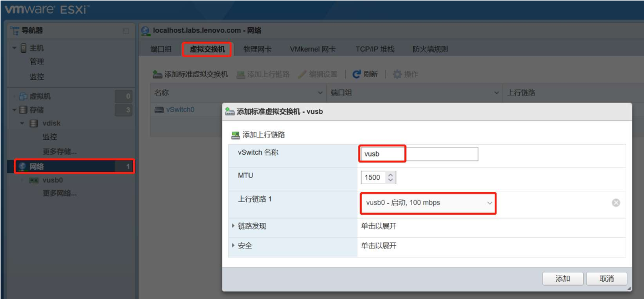Click 添加上行链路 in the dialog

(258, 134)
